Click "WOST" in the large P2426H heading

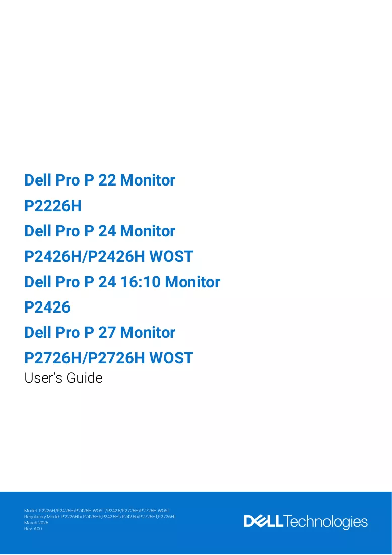(x=171, y=256)
